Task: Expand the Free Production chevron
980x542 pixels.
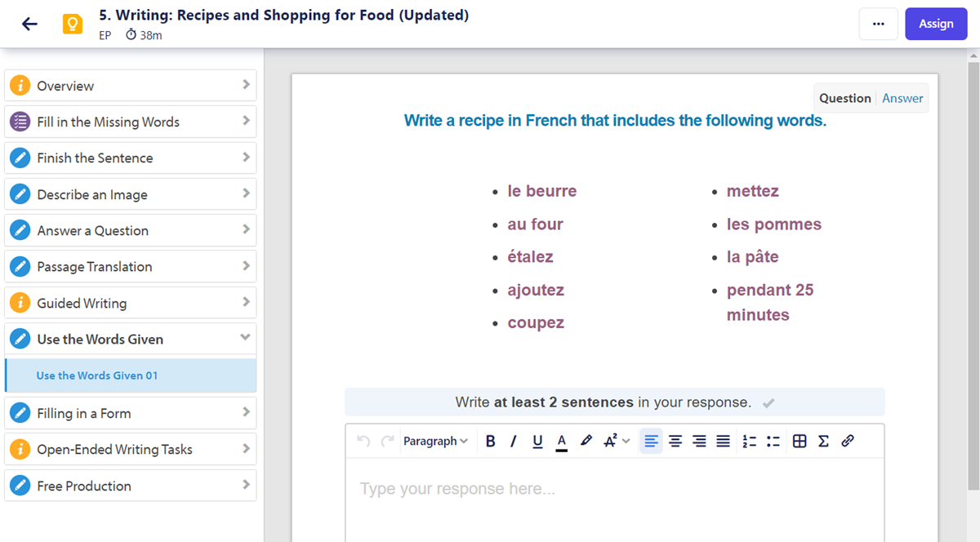Action: tap(246, 485)
